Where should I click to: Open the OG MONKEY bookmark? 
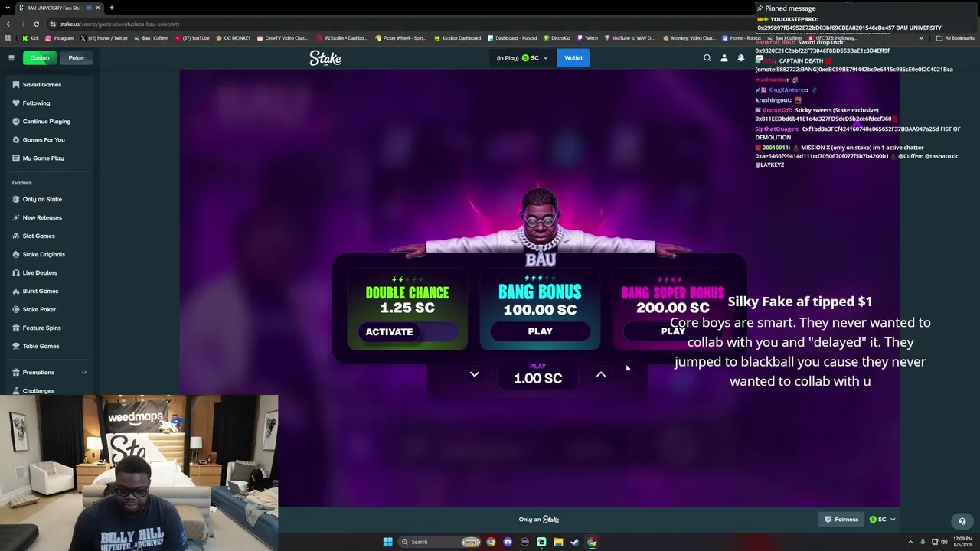click(234, 38)
